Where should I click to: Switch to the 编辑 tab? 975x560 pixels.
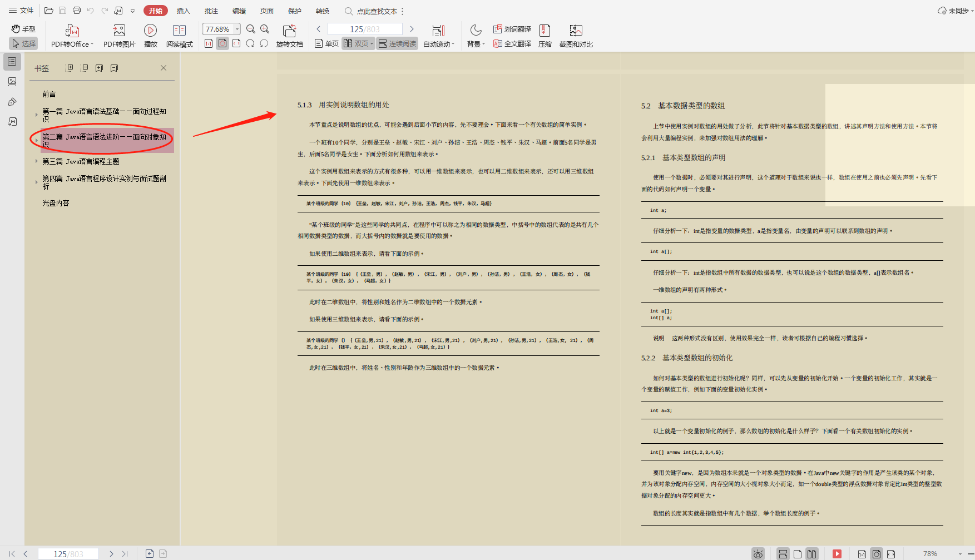239,11
